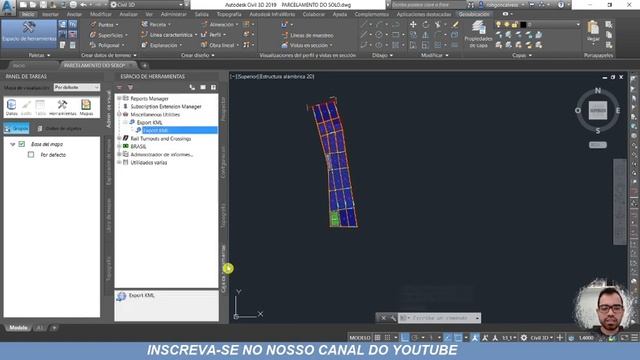Open the Autodesk application menu logo
Viewport: 640px width, 360px height.
[x=7, y=7]
